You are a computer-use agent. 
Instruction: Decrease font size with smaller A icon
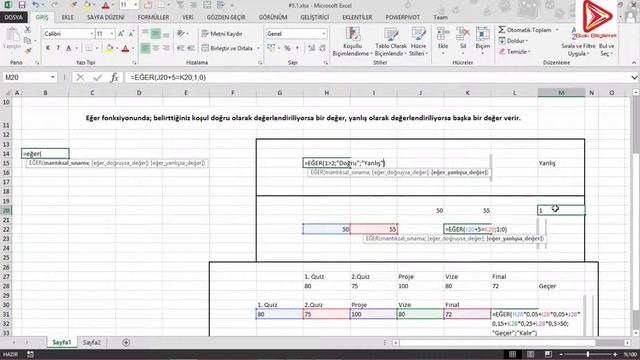(x=131, y=33)
